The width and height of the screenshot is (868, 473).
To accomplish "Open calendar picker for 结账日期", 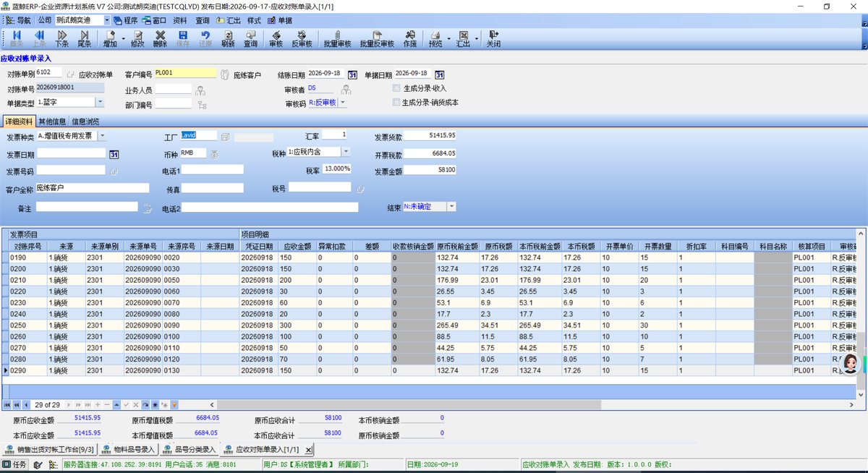I will tap(352, 74).
